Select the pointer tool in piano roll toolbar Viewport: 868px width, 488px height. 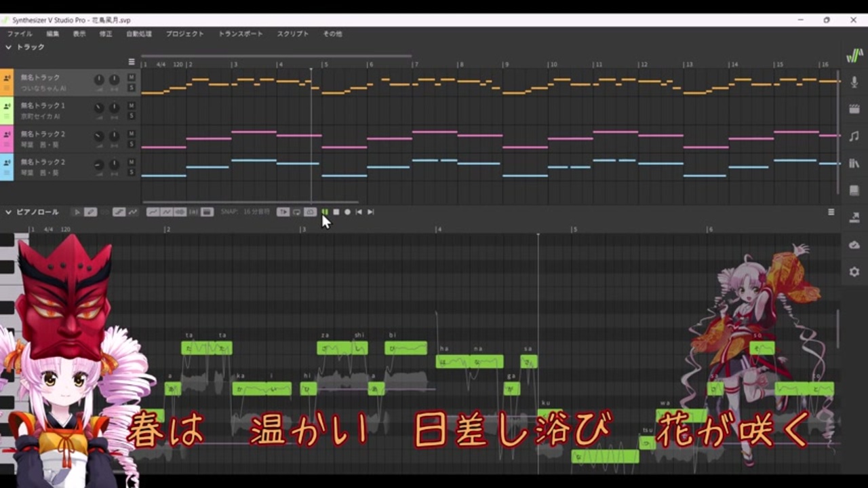77,212
